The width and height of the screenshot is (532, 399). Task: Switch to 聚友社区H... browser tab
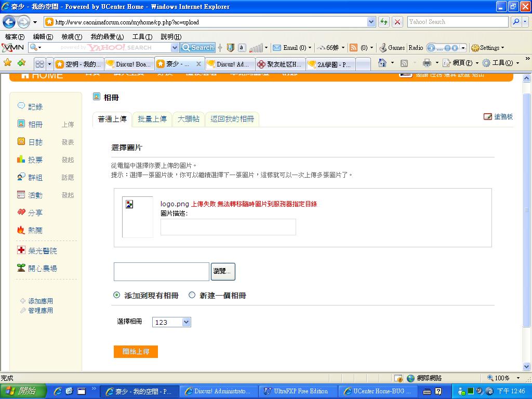coord(280,64)
